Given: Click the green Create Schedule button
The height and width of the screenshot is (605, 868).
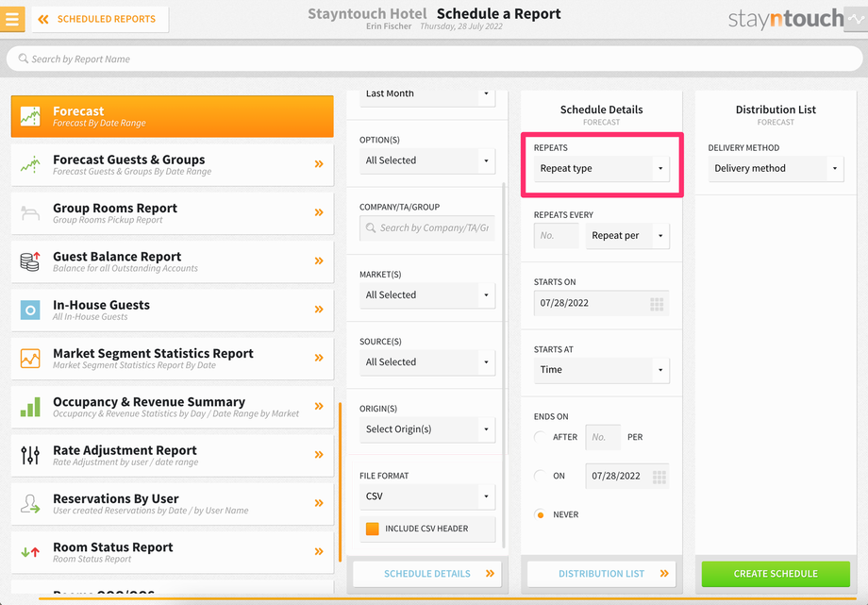Looking at the screenshot, I should [776, 574].
